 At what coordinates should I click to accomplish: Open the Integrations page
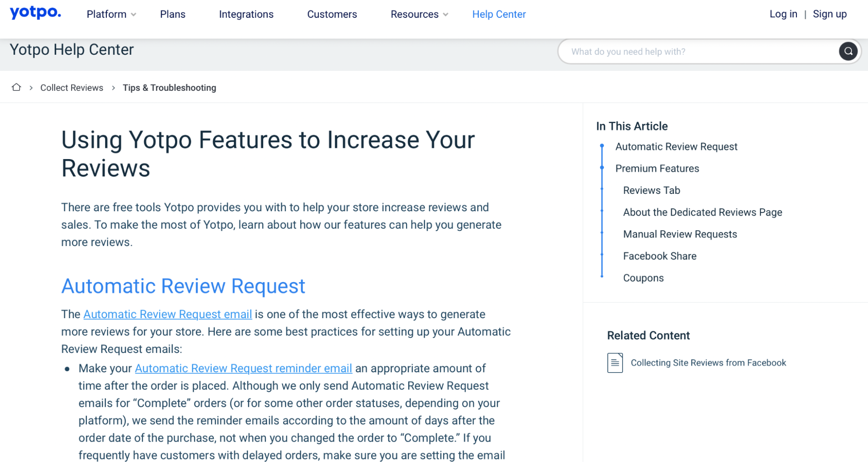(246, 14)
